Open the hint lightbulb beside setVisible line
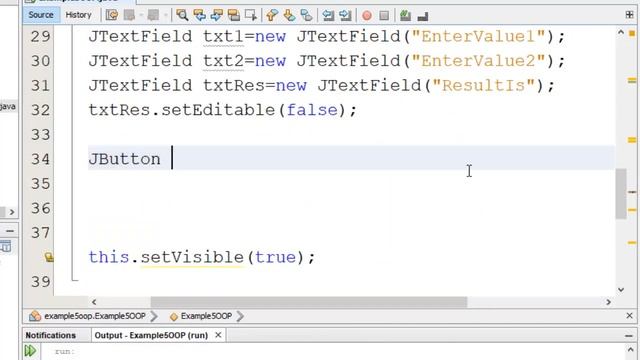The image size is (640, 360). (49, 257)
